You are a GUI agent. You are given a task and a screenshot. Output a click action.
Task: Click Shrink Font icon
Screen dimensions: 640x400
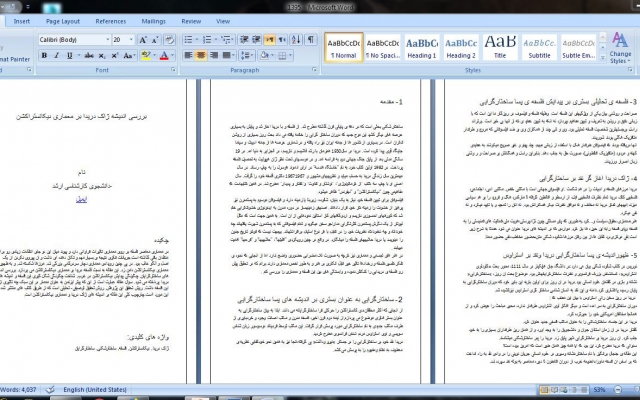155,40
